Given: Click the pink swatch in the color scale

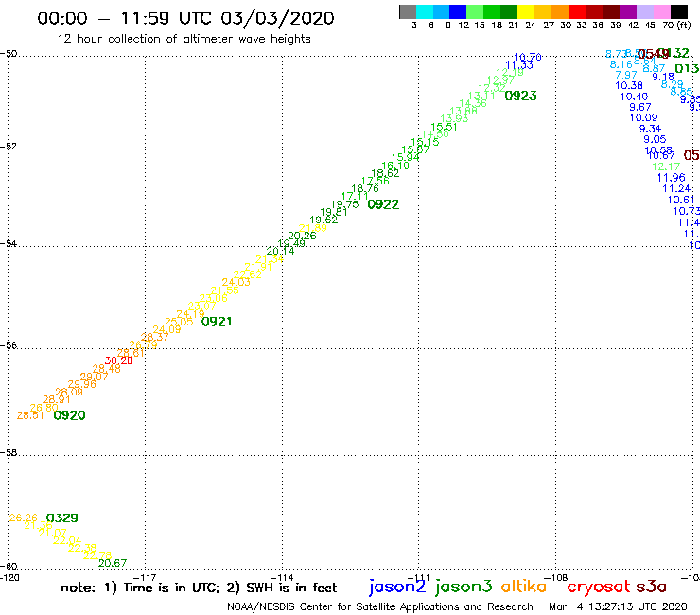Looking at the screenshot, I should coord(661,11).
